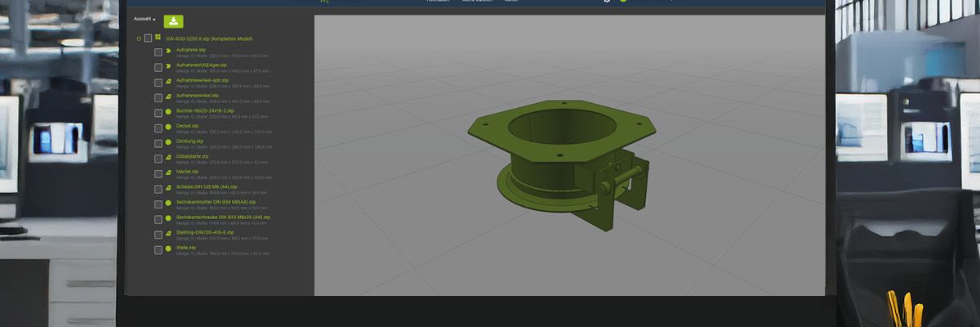Toggle the Dichtung.stp checkbox
This screenshot has width=980, height=327.
(x=158, y=144)
